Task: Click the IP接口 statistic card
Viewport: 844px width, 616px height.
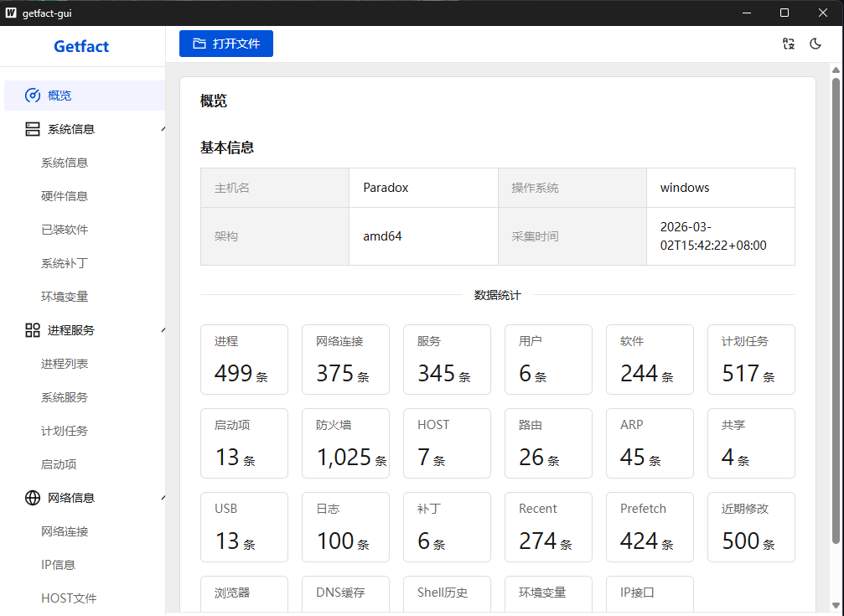Action: (x=650, y=595)
